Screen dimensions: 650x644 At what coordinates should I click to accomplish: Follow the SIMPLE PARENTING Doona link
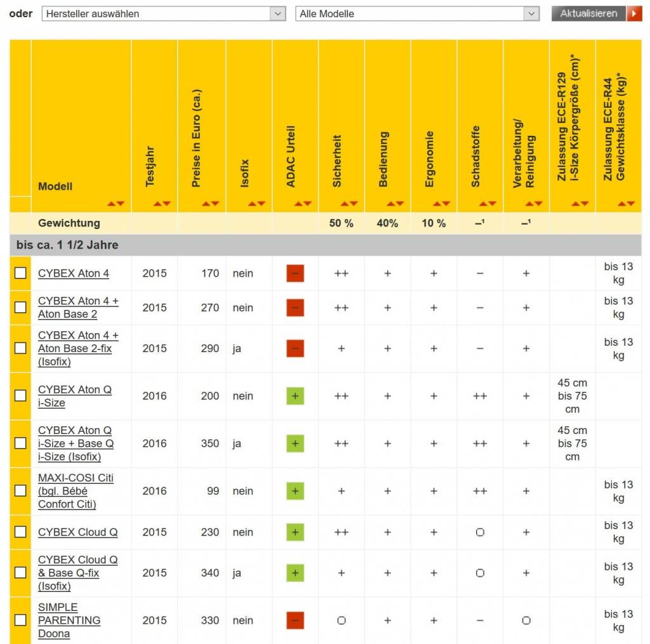69,621
